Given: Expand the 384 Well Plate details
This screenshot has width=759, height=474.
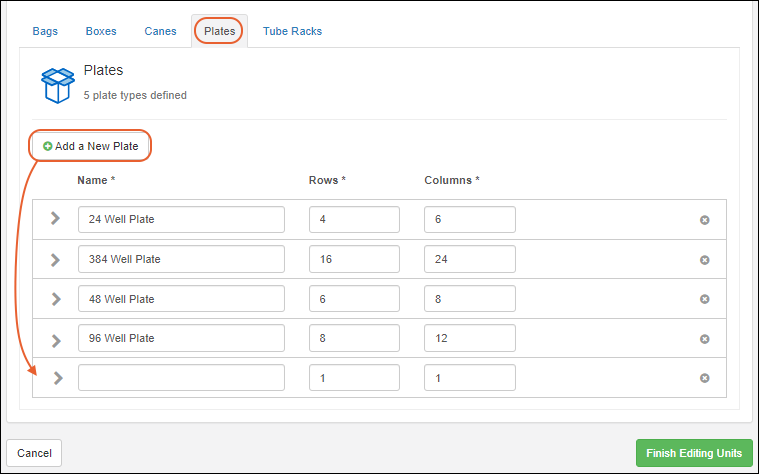Looking at the screenshot, I should coord(56,259).
